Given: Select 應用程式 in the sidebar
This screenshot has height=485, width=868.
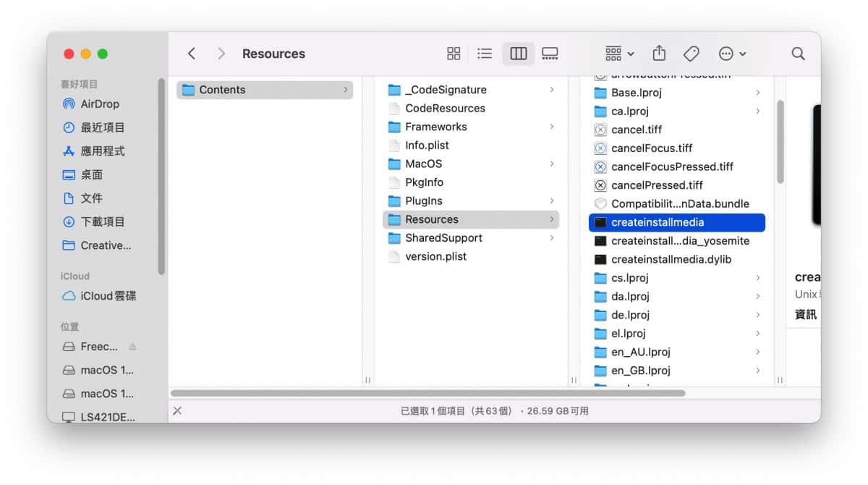Looking at the screenshot, I should 102,151.
